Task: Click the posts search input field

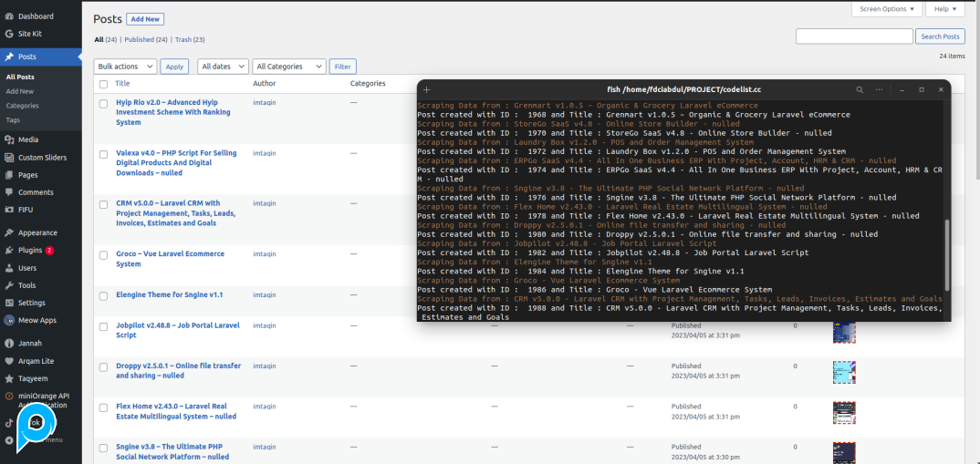Action: pyautogui.click(x=854, y=36)
